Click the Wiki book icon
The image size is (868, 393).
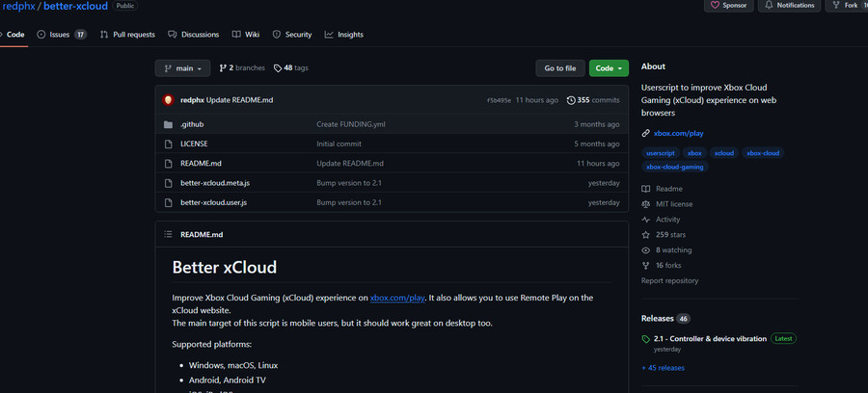(236, 35)
